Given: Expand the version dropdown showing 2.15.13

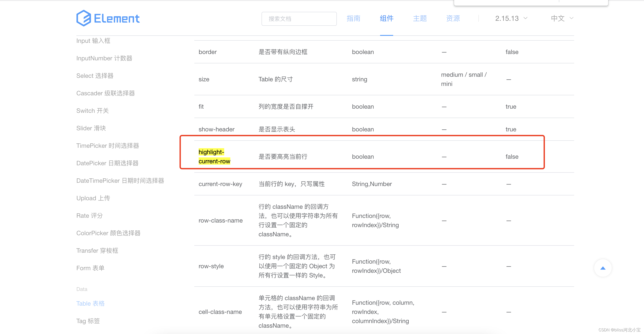Looking at the screenshot, I should pos(511,18).
